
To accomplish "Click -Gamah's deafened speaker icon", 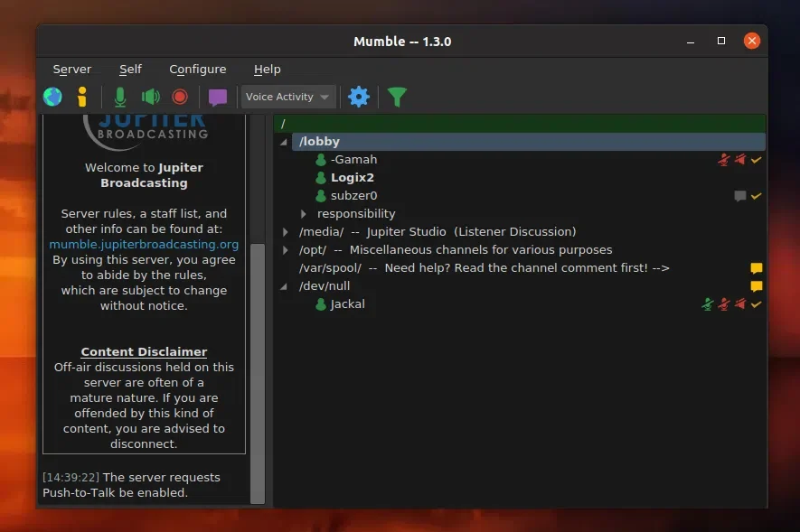I will 739,160.
